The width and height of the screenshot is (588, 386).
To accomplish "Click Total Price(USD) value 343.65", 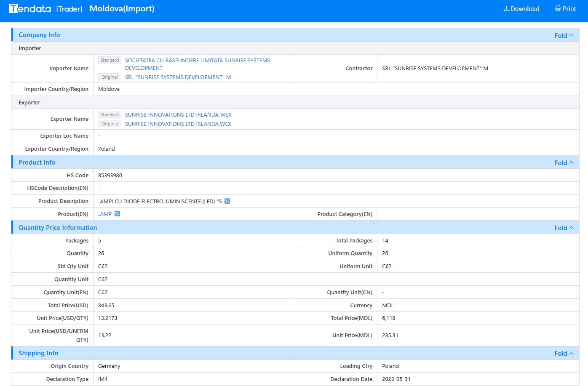I will tap(106, 306).
